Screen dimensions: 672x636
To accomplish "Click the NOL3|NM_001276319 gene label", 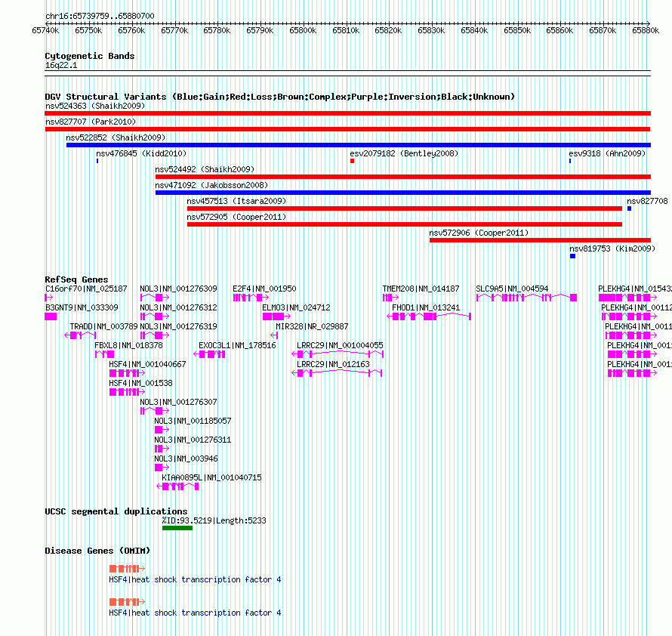I will coord(178,326).
